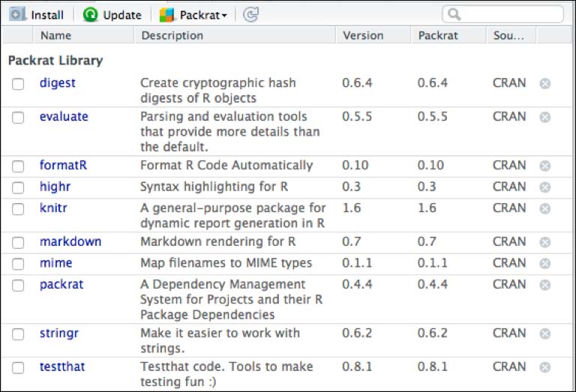
Task: Check the testthat package checkbox
Action: 18,367
